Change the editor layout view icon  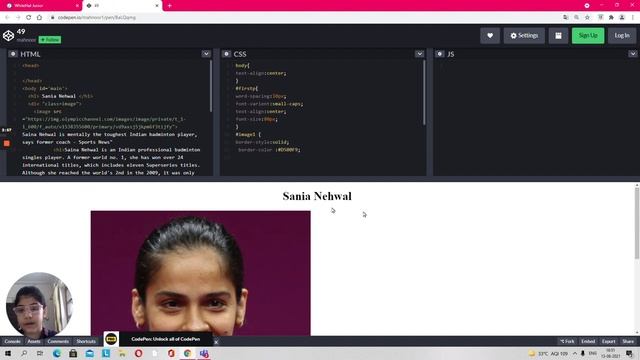[558, 36]
